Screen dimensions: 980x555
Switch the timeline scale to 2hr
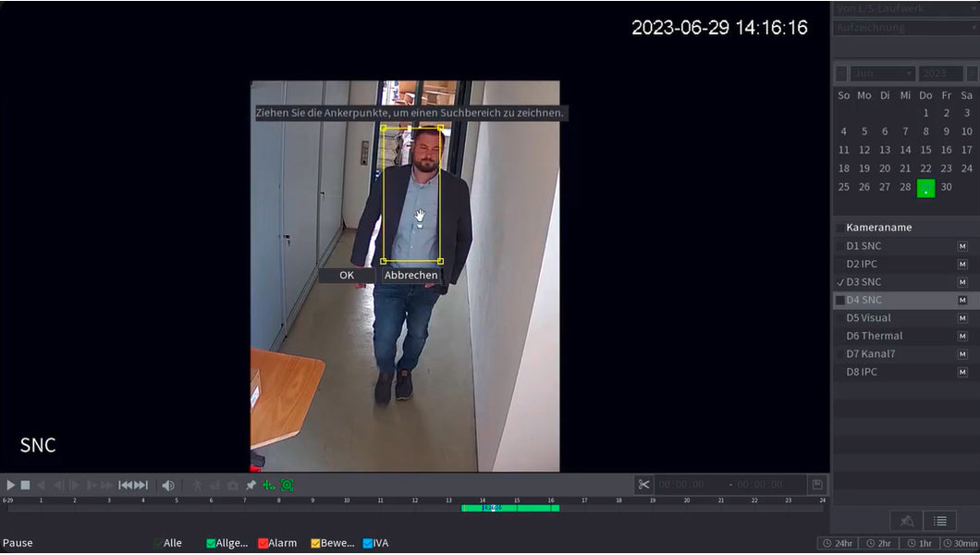coord(879,543)
